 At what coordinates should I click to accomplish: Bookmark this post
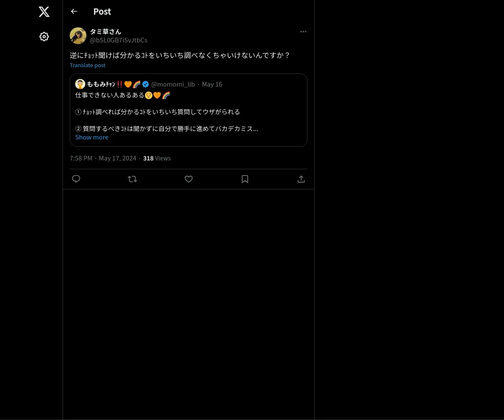[245, 179]
